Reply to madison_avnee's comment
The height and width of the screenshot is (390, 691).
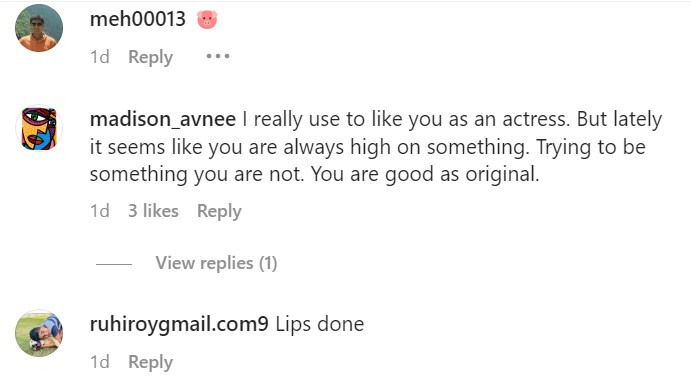coord(219,211)
